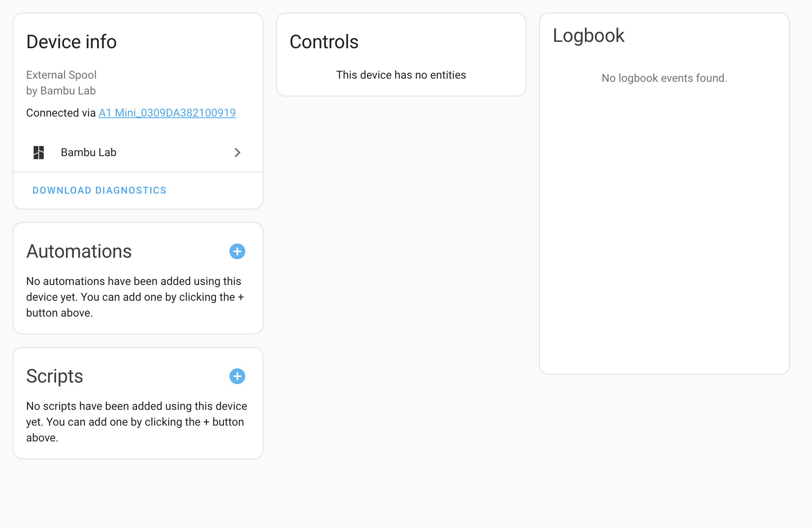812x528 pixels.
Task: Click 'This device has no entities' message
Action: tap(401, 75)
